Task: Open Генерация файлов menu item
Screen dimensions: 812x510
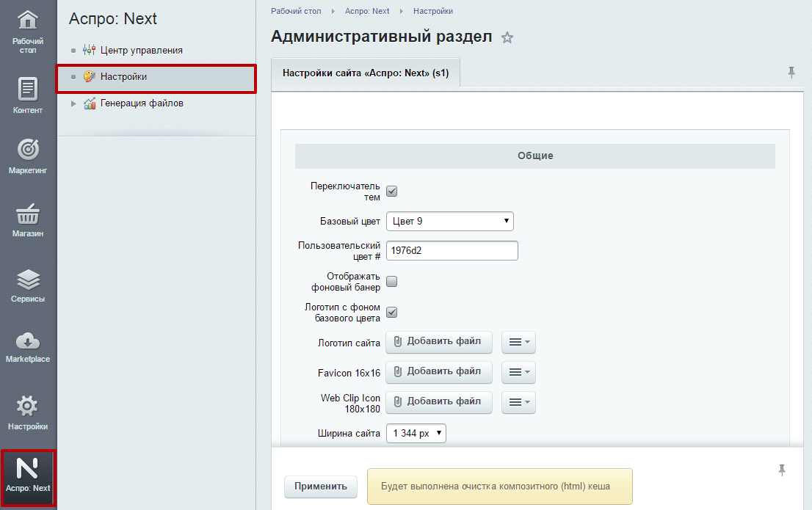Action: click(x=142, y=103)
